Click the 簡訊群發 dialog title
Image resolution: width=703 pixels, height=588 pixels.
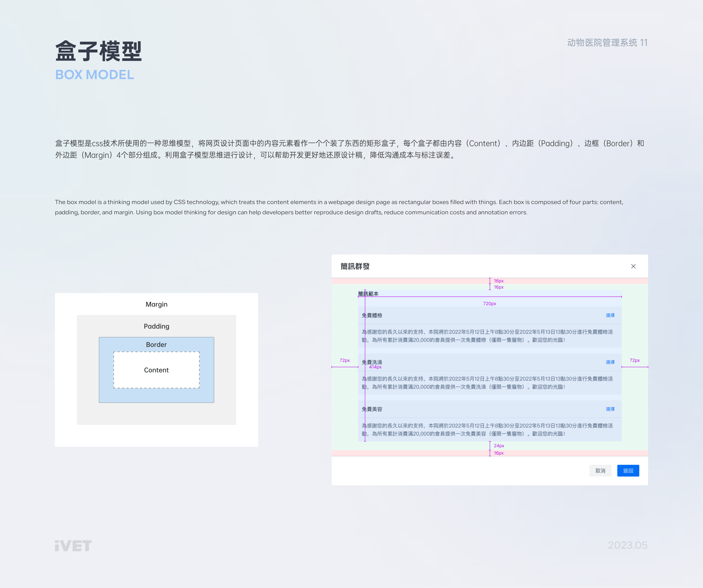coord(355,266)
